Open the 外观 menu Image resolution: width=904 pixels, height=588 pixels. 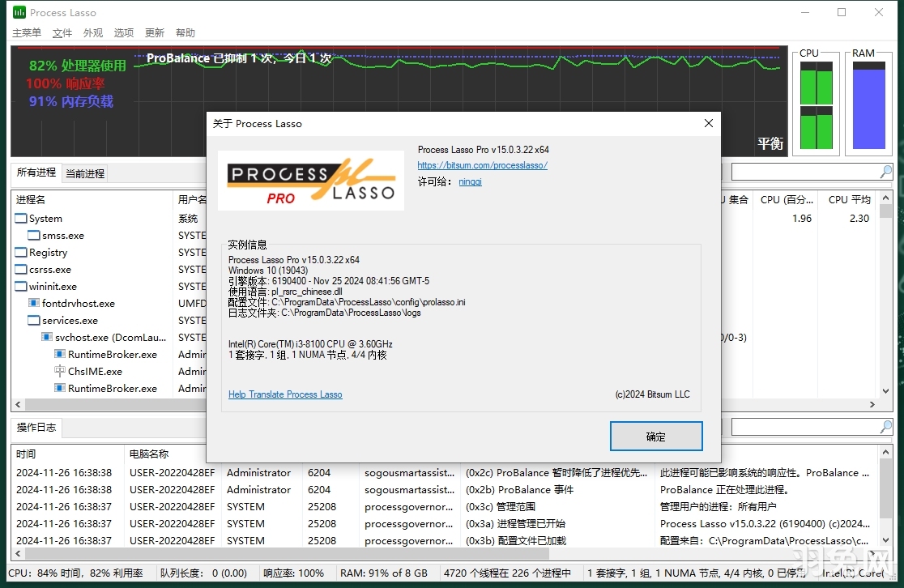92,32
